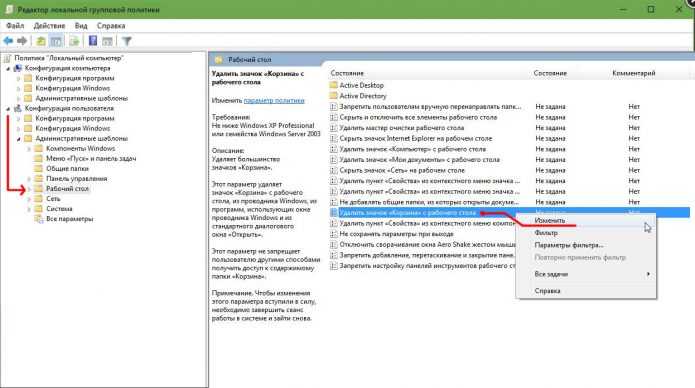The height and width of the screenshot is (388, 695).
Task: Select computer Конфигурация Windows item
Action: (73, 88)
